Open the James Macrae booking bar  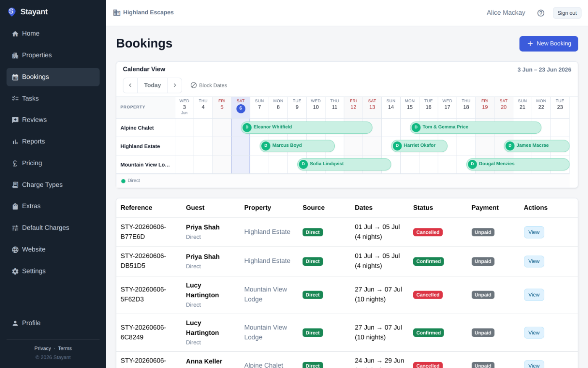(537, 146)
